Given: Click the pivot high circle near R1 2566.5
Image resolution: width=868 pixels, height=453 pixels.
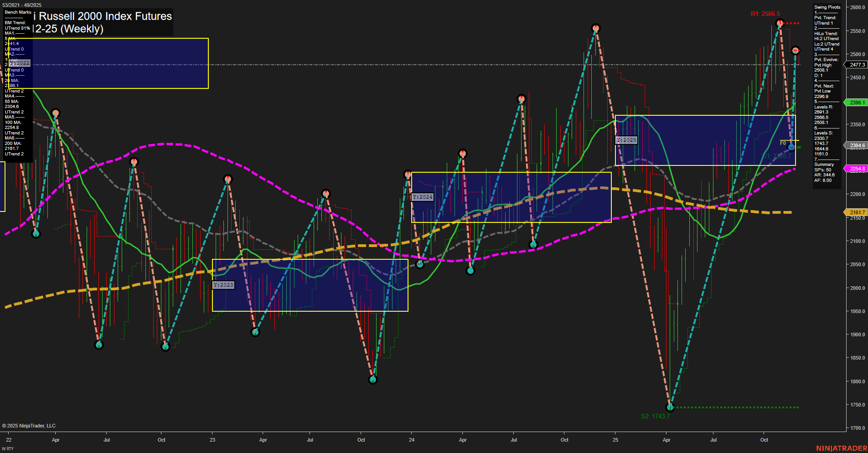Looking at the screenshot, I should (780, 22).
